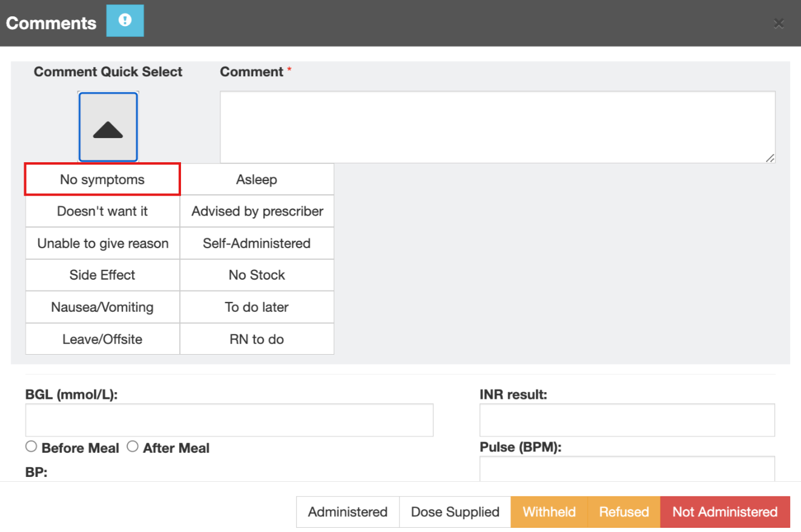Select 'Self-Administered' quick comment
This screenshot has width=801, height=532.
tap(257, 243)
